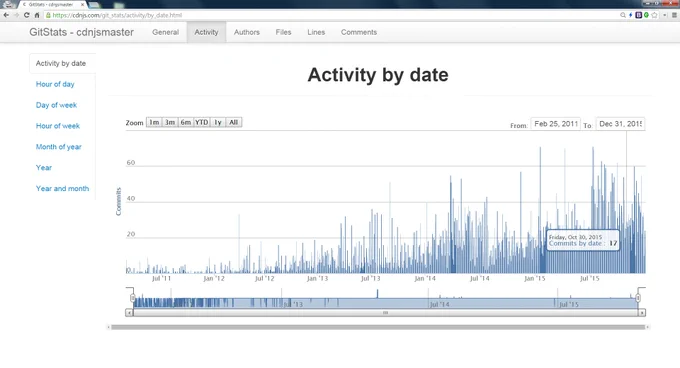
Task: Click the navigator left scroll arrow
Action: coord(129,313)
